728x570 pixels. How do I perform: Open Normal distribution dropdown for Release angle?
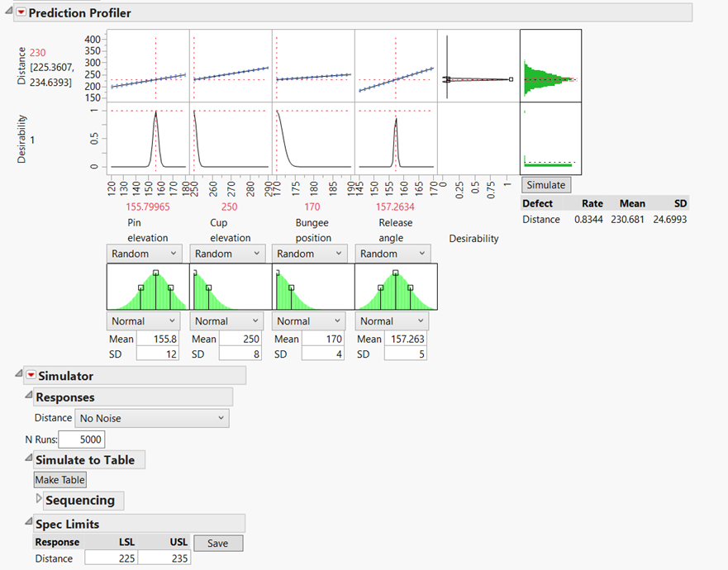tap(392, 321)
